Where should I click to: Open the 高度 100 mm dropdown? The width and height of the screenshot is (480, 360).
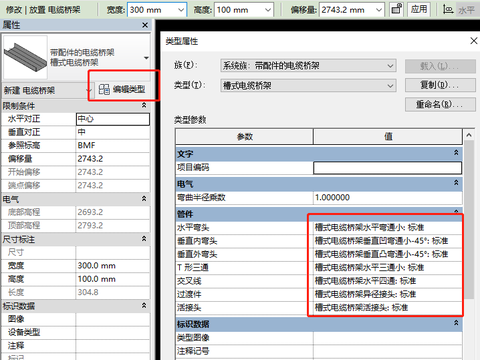click(x=268, y=10)
